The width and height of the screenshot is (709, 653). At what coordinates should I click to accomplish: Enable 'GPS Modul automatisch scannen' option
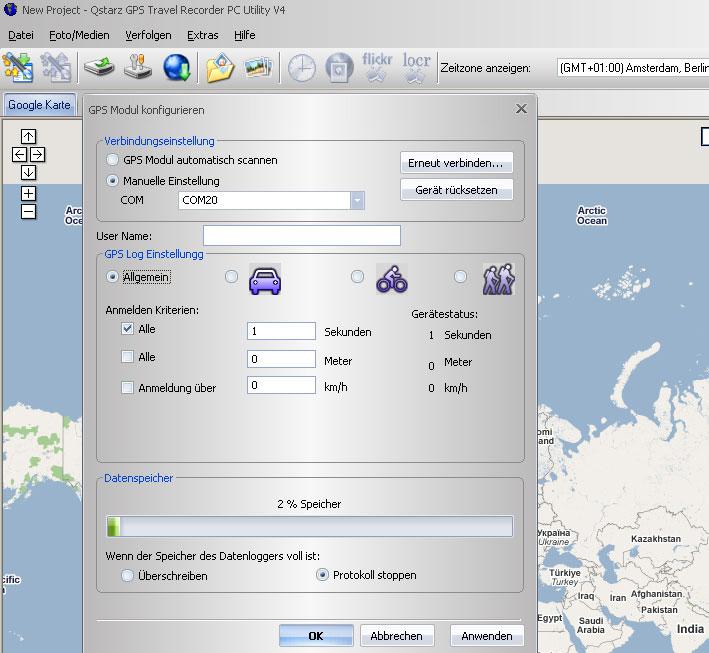[x=112, y=160]
